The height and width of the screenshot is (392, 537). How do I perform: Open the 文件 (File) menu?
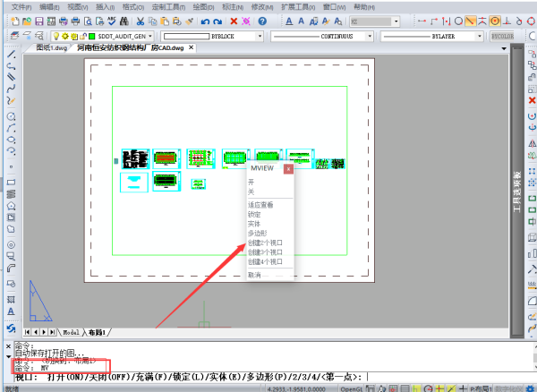click(x=21, y=7)
